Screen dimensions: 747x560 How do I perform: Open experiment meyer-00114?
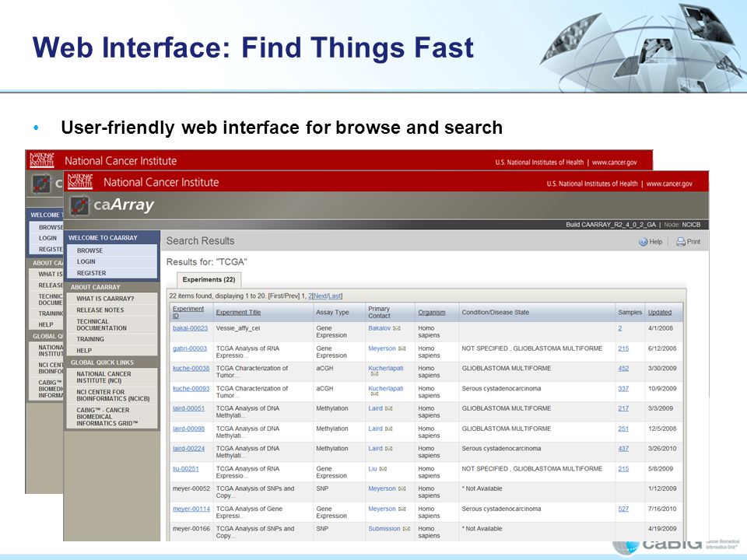[191, 509]
